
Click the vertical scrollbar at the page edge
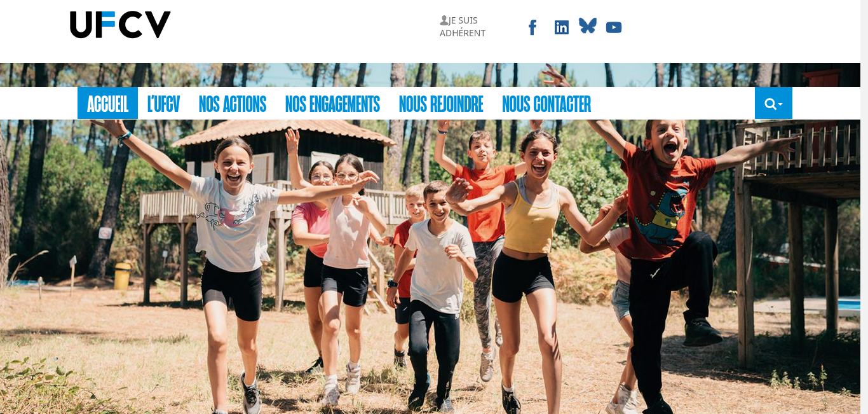coord(864,207)
